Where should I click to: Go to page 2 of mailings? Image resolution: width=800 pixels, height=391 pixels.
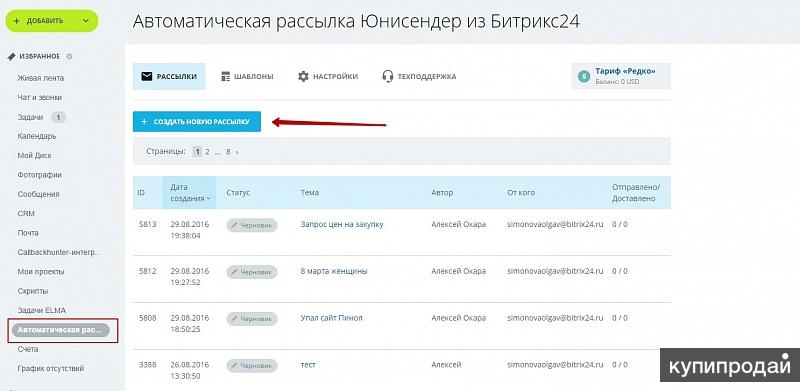tap(207, 152)
